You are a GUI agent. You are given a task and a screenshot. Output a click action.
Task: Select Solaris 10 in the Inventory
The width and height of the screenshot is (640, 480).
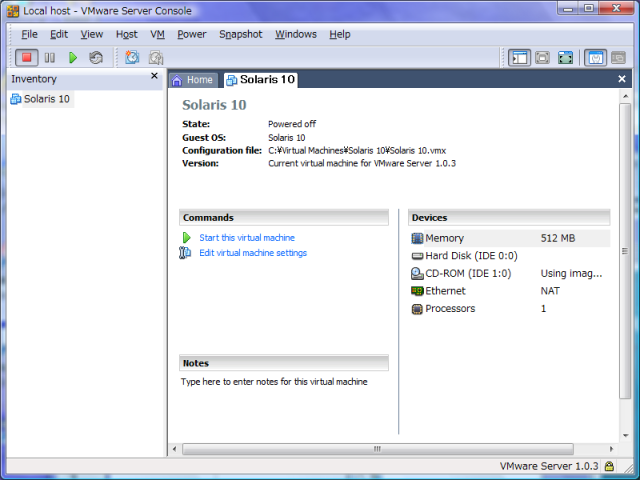(x=46, y=99)
